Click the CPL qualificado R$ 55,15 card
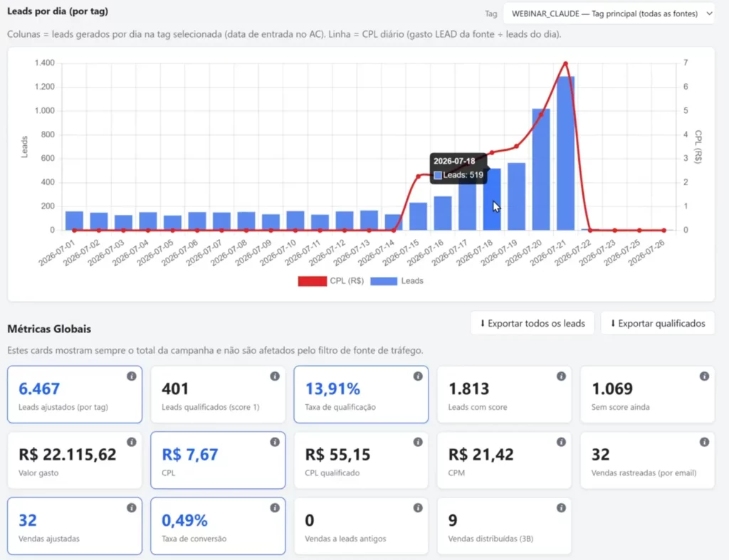Image resolution: width=729 pixels, height=560 pixels. (x=361, y=460)
